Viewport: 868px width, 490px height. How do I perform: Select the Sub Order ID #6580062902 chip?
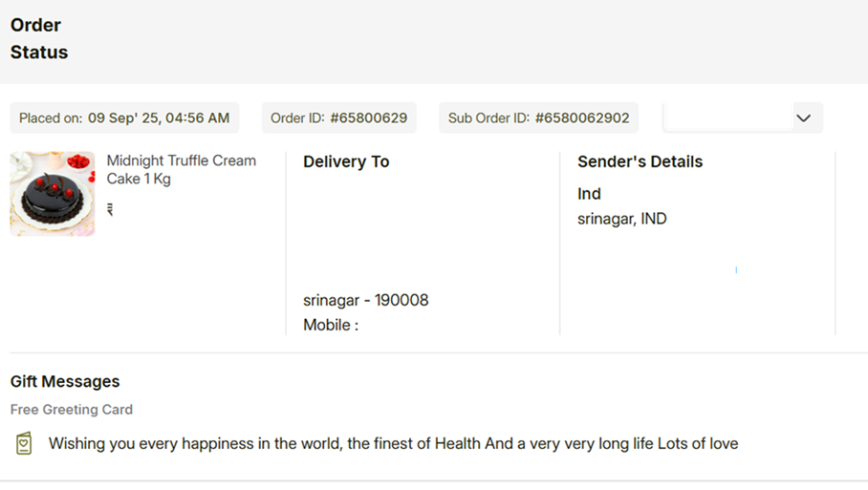click(x=538, y=118)
